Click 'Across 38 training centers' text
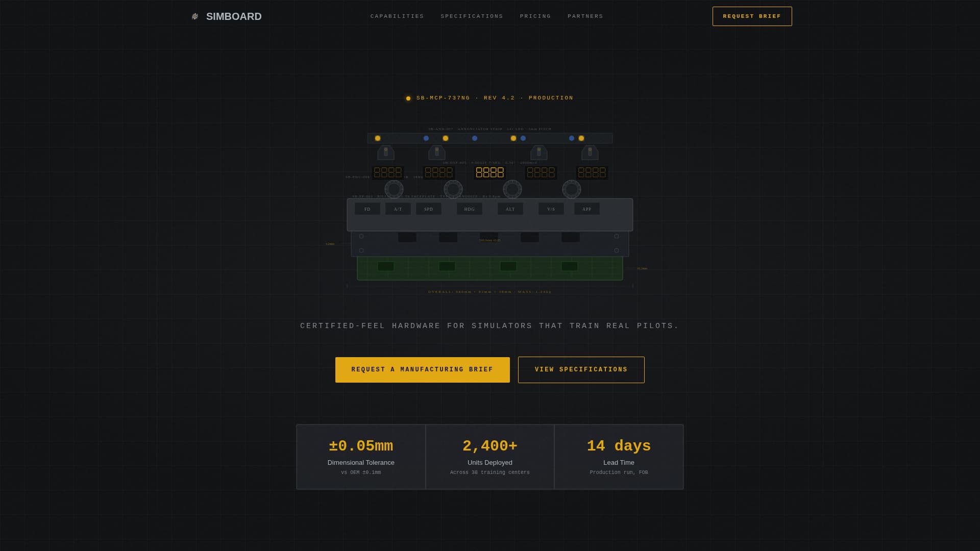 pos(490,473)
